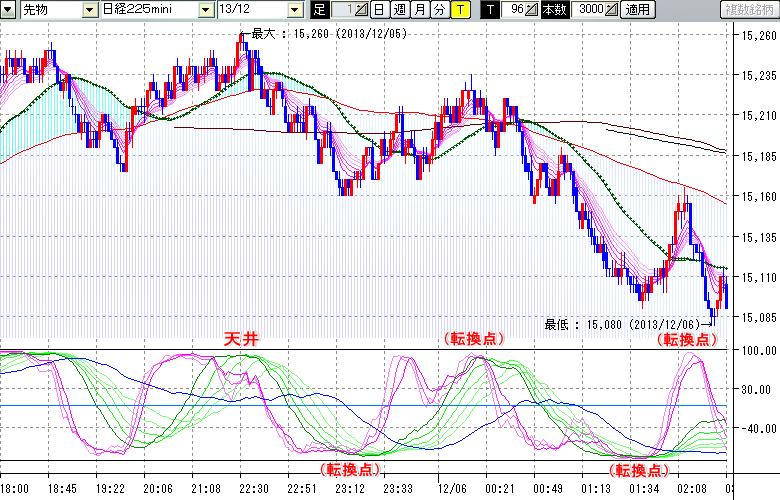
Task: Select the 日 (daily) timeframe button
Action: pyautogui.click(x=379, y=10)
